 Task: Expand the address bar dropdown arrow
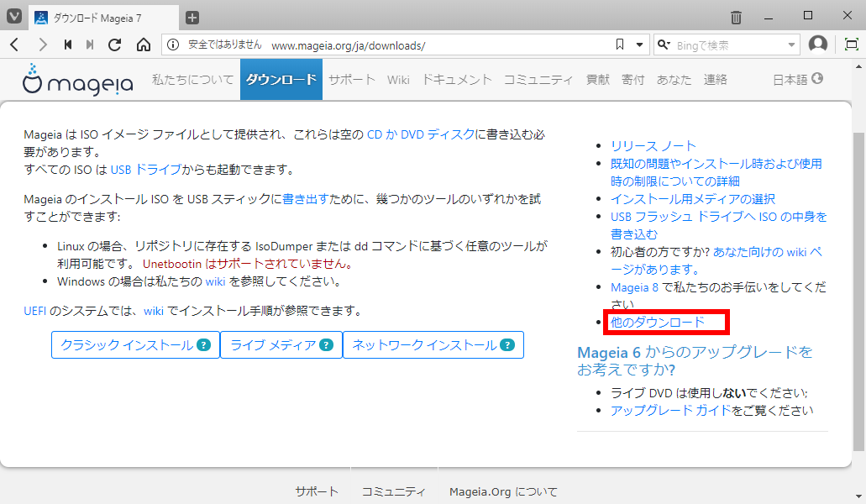click(x=639, y=45)
